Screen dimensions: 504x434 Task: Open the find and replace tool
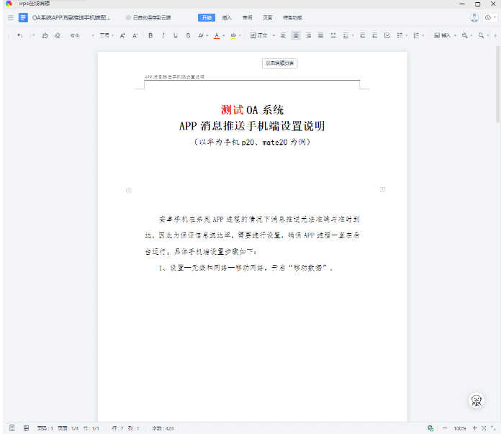(x=465, y=35)
